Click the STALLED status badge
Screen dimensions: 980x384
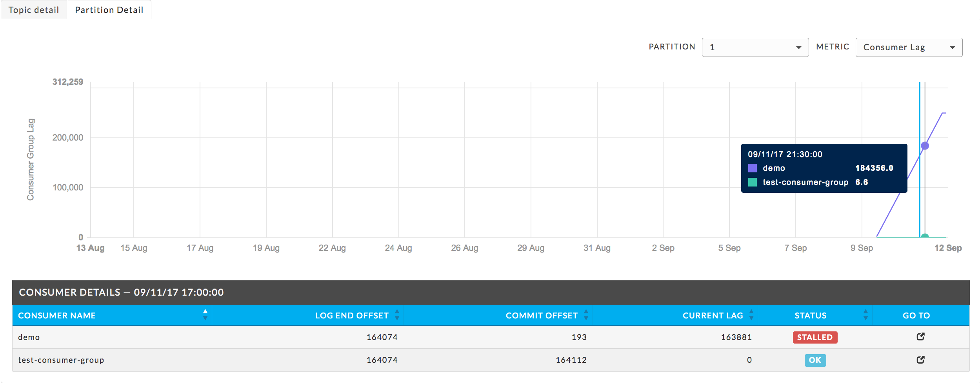point(815,337)
